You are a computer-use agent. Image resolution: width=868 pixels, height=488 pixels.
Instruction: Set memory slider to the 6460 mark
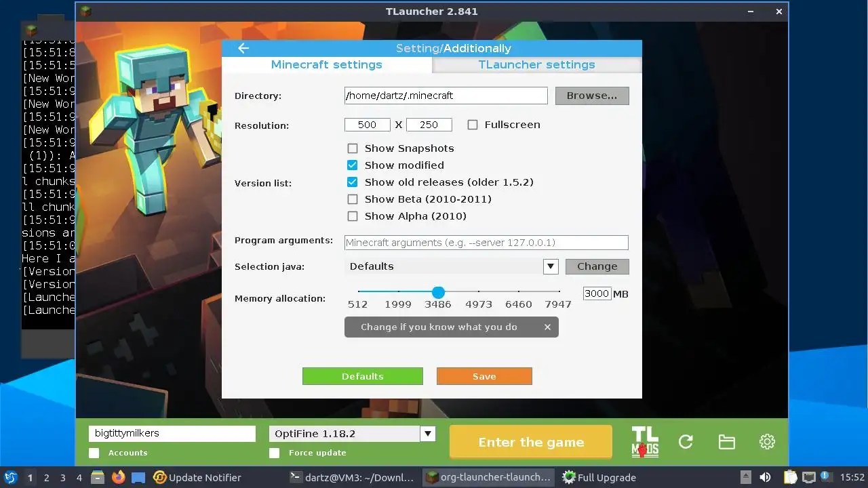pos(519,292)
